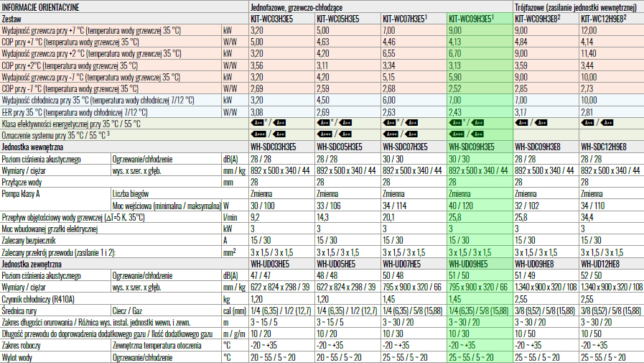The width and height of the screenshot is (644, 363).
Task: Select indoor unit model WH-SDC05H3E5
Action: [340, 147]
